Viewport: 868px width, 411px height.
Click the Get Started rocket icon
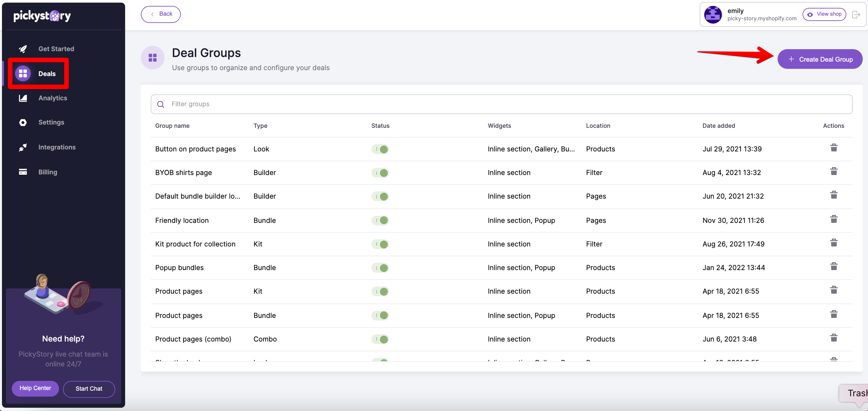coord(23,49)
